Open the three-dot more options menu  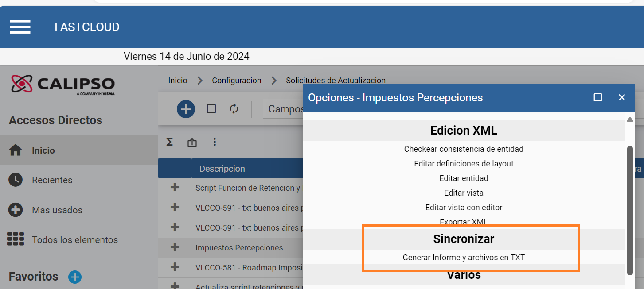(x=215, y=142)
